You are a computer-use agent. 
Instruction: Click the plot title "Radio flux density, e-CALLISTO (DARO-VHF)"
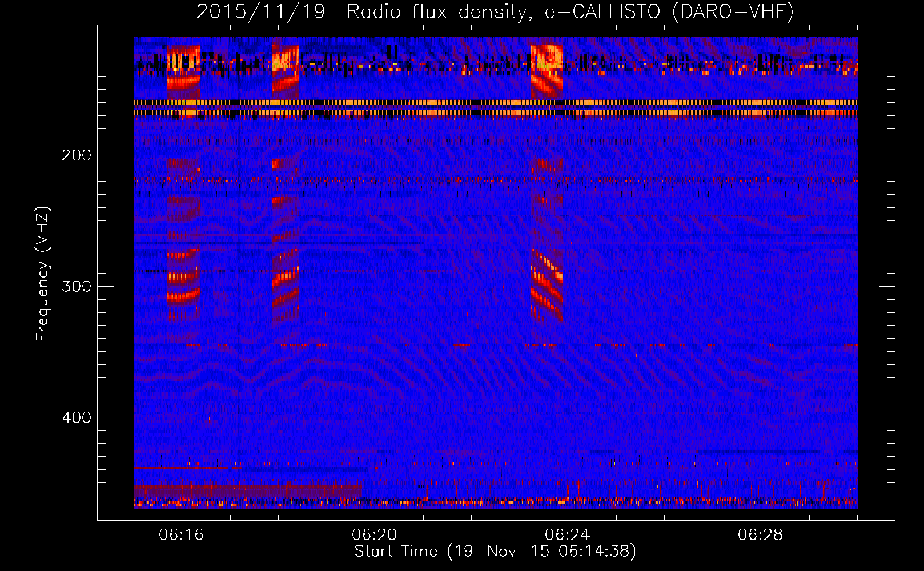pyautogui.click(x=570, y=12)
